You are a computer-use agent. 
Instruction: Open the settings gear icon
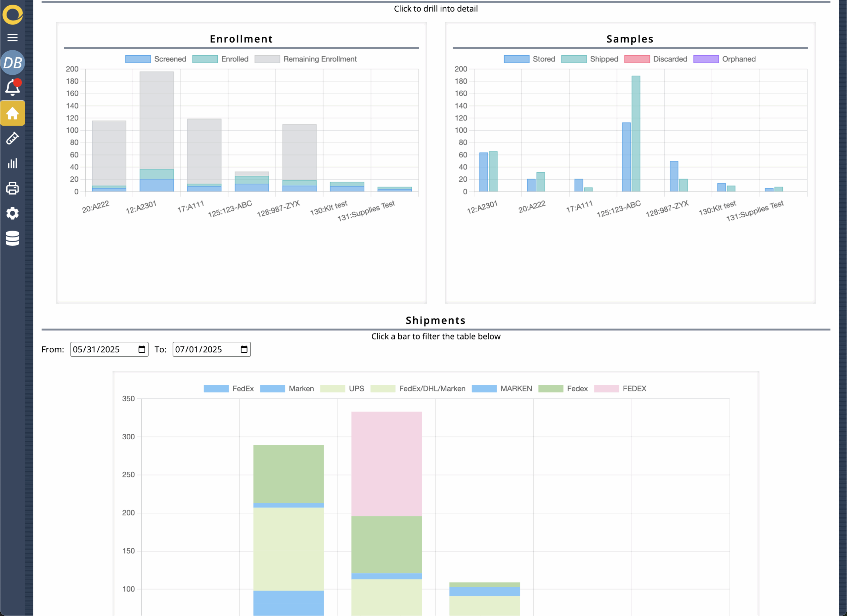[x=12, y=213]
